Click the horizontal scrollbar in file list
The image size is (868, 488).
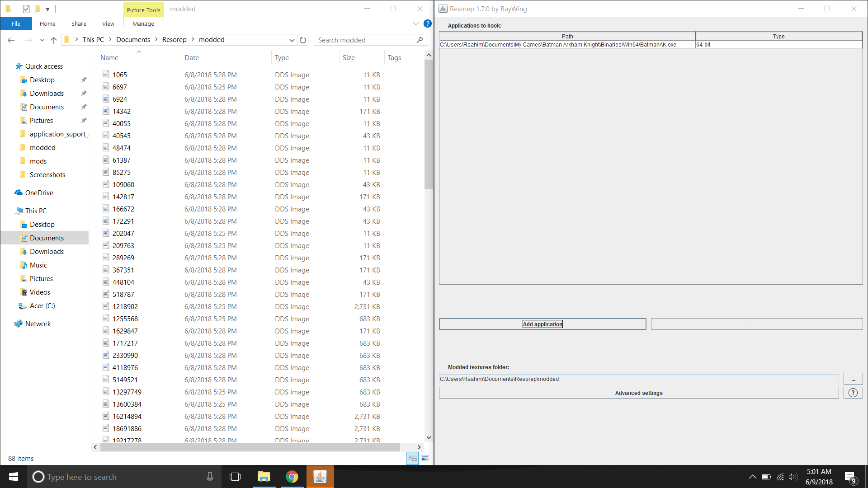250,447
